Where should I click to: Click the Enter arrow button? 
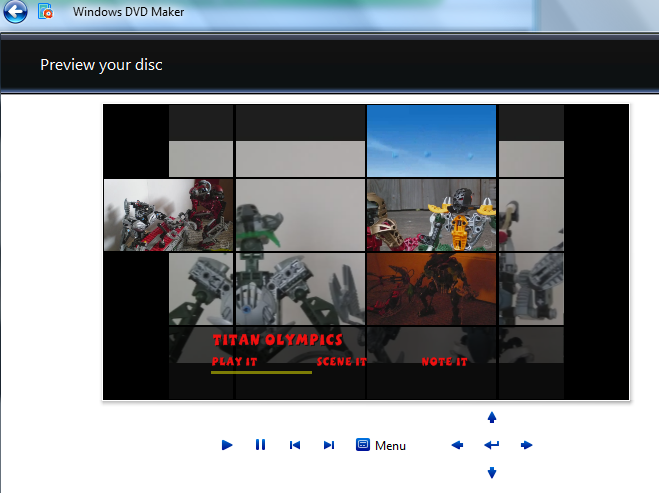[x=492, y=445]
